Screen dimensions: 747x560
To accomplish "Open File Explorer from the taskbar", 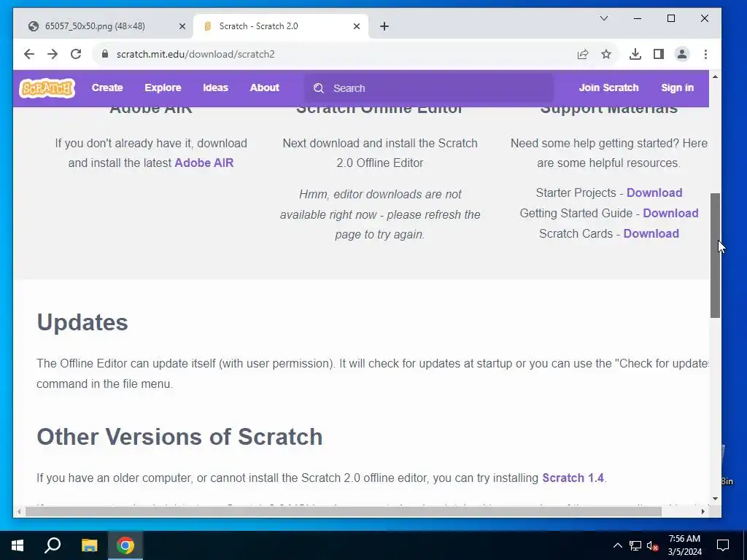I will pos(89,545).
